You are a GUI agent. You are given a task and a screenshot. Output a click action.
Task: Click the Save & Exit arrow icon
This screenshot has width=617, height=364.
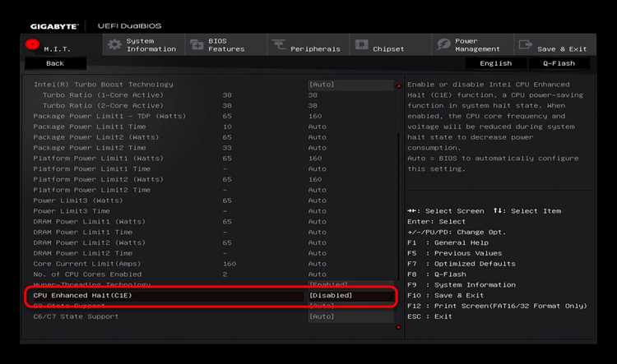pos(526,44)
